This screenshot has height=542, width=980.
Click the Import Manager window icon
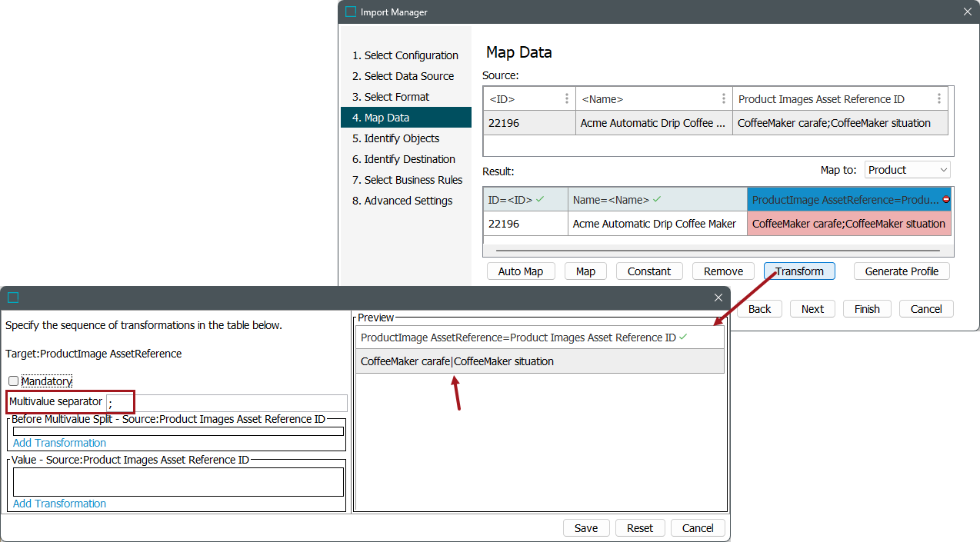tap(351, 12)
